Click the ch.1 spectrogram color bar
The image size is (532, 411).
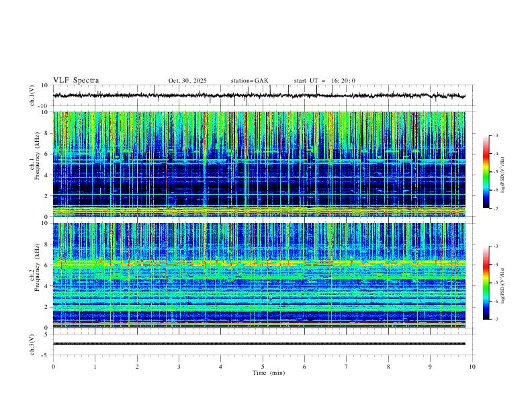pos(486,172)
